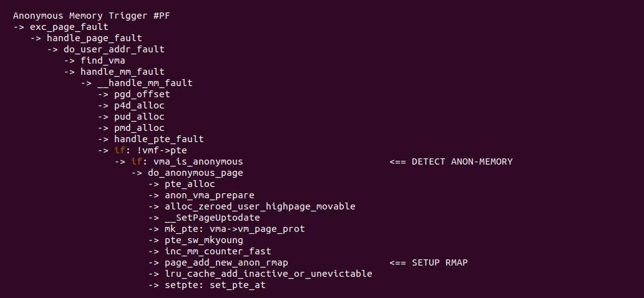Click the 'SETUP RMAP' annotation
Image resolution: width=644 pixels, height=298 pixels.
[x=439, y=262]
